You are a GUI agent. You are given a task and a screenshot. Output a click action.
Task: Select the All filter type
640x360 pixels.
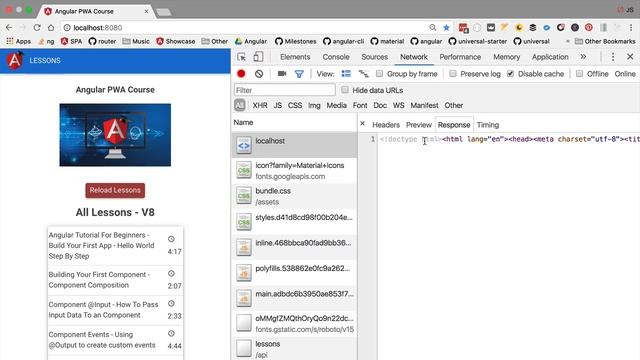coord(240,105)
